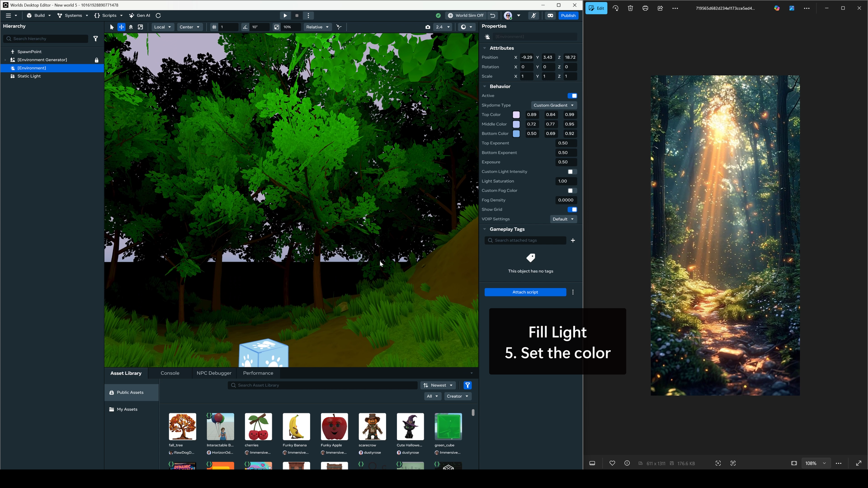Screen dimensions: 868x488
Task: Click the hierarchy filter icon
Action: (95, 39)
